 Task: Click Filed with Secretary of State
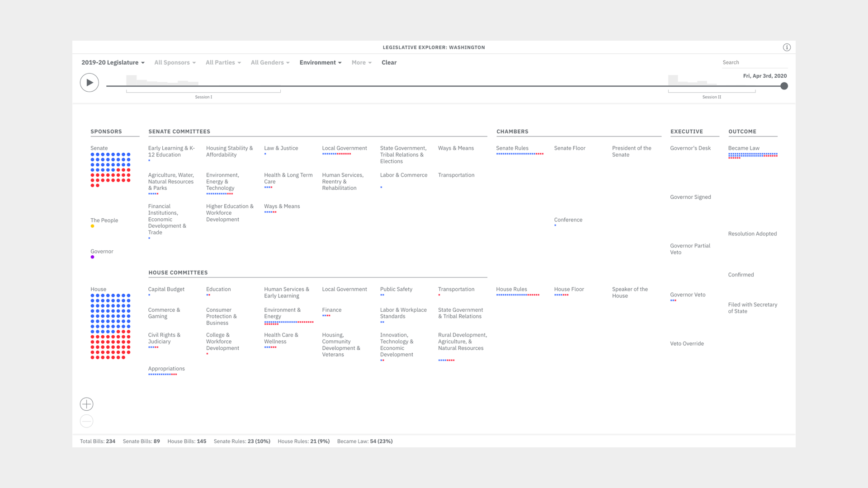click(x=753, y=308)
